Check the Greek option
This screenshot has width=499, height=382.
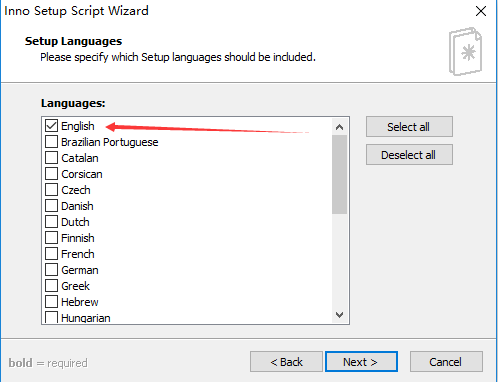(x=51, y=286)
